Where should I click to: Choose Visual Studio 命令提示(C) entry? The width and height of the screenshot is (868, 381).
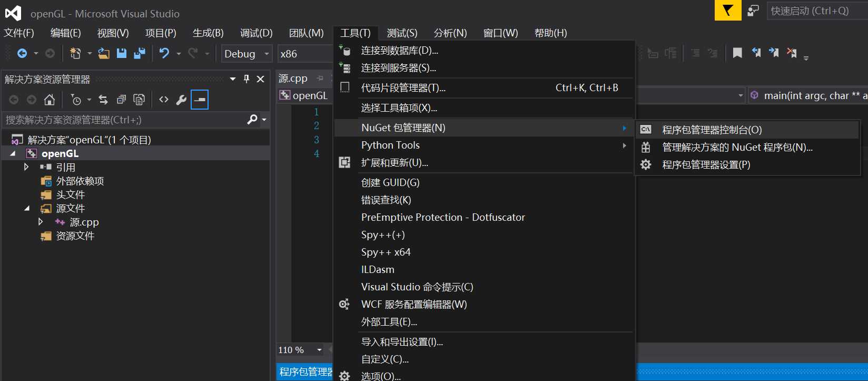point(484,287)
